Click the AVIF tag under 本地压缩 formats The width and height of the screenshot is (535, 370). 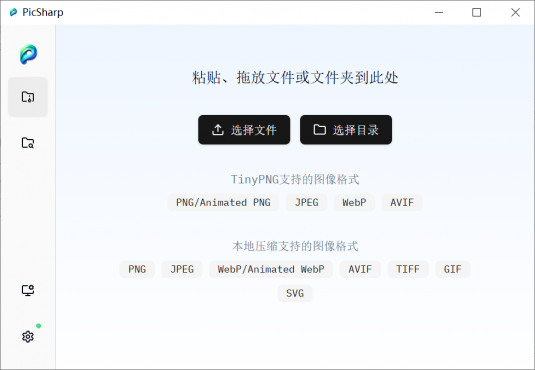coord(360,269)
